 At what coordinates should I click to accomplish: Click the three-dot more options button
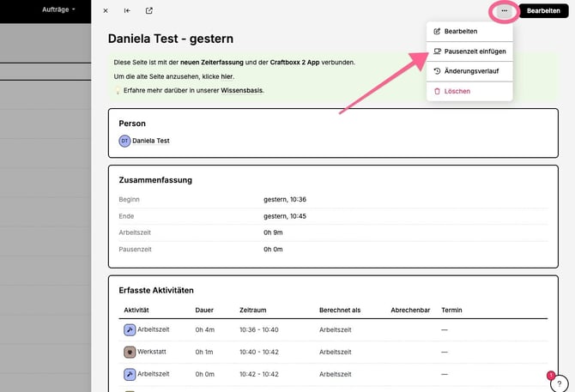504,11
